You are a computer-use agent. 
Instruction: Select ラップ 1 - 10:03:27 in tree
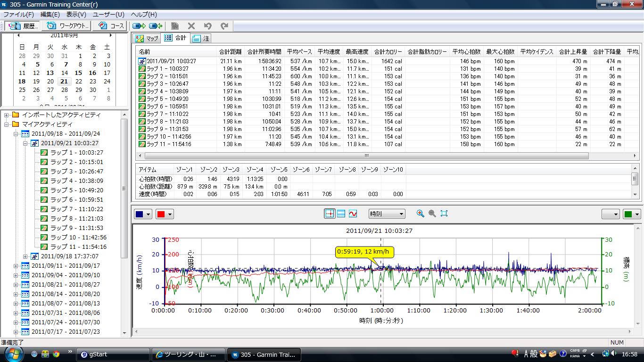[x=77, y=152]
